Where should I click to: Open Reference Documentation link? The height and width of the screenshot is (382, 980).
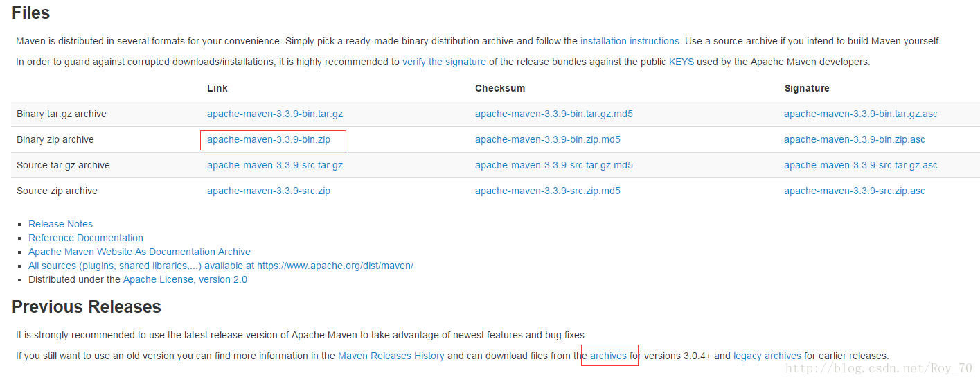(86, 238)
